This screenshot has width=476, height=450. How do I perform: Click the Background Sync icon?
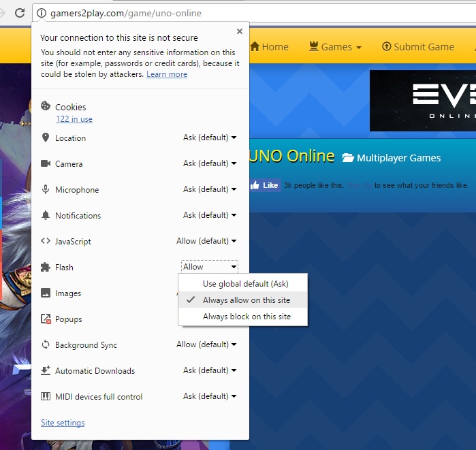pos(46,344)
